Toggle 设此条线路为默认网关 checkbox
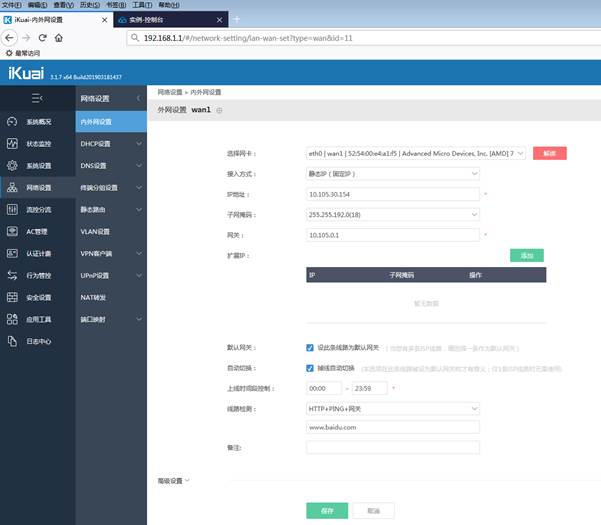The image size is (601, 525). pos(310,348)
